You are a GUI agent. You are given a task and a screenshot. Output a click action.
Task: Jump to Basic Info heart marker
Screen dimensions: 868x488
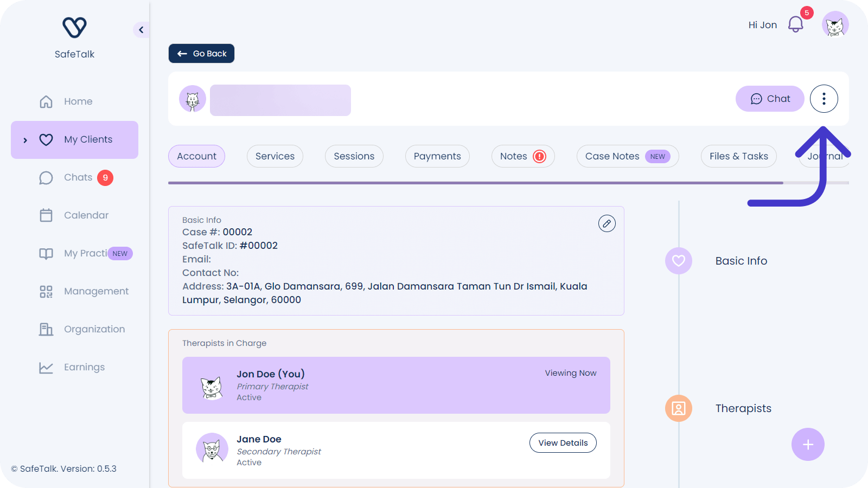[678, 261]
